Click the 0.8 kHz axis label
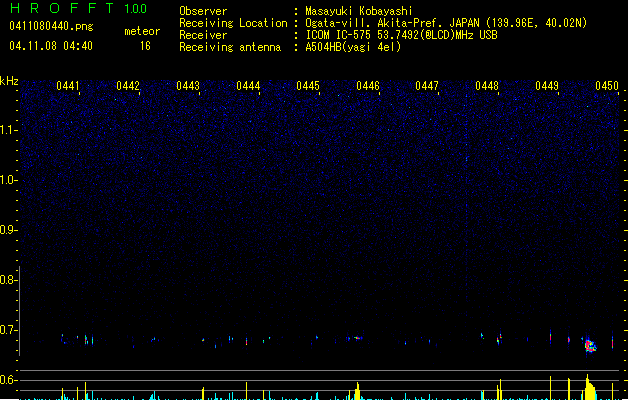The height and width of the screenshot is (400, 629). pyautogui.click(x=8, y=280)
